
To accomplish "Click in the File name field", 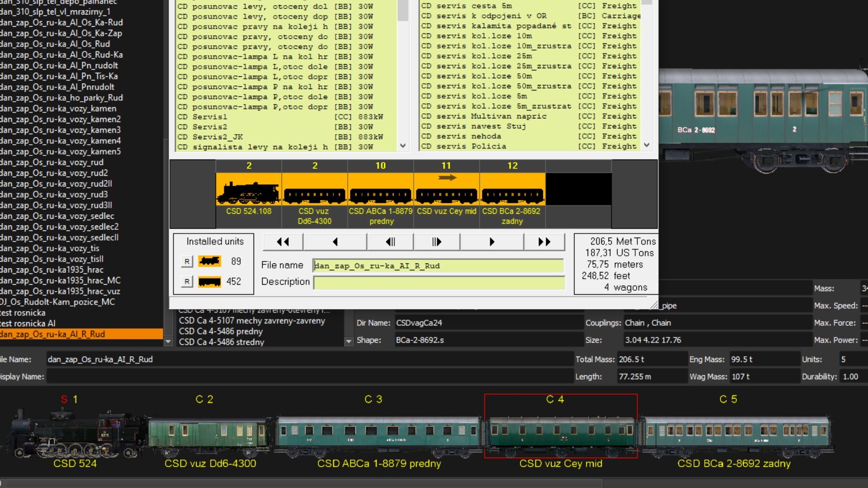I will tap(438, 266).
